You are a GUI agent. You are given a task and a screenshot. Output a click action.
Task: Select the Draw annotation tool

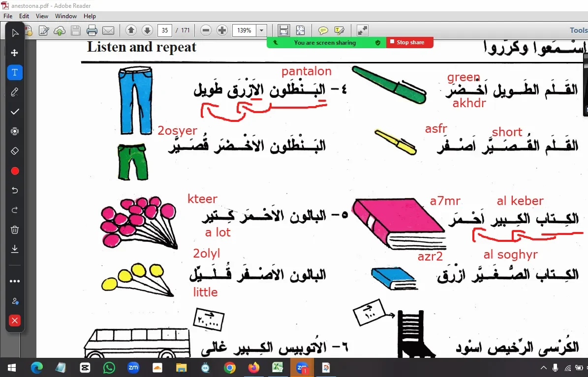pos(15,92)
